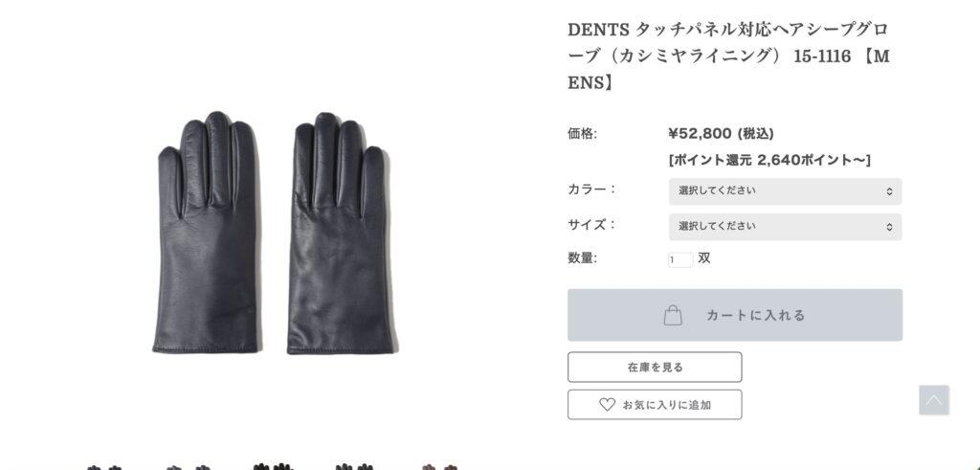
Task: Select the first glove thumbnail at bottom
Action: [x=103, y=467]
